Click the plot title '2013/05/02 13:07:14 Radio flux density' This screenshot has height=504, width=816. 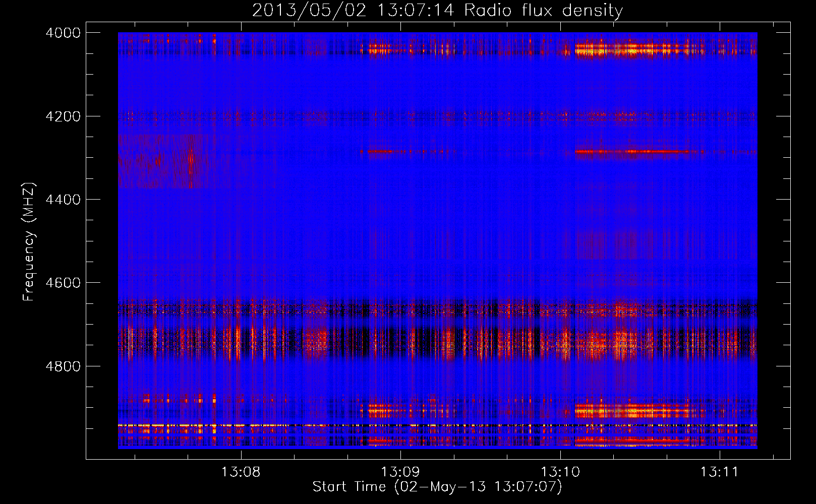pyautogui.click(x=437, y=10)
